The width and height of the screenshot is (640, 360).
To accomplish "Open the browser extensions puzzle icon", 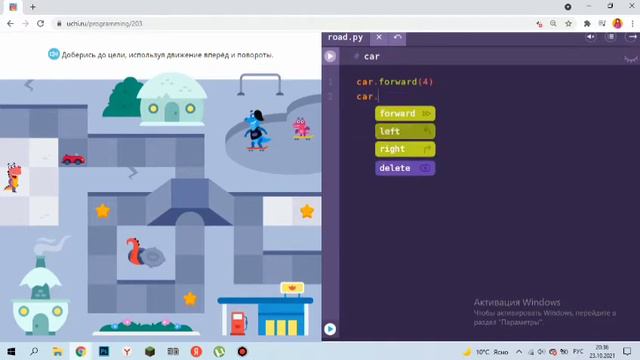I will pyautogui.click(x=587, y=24).
